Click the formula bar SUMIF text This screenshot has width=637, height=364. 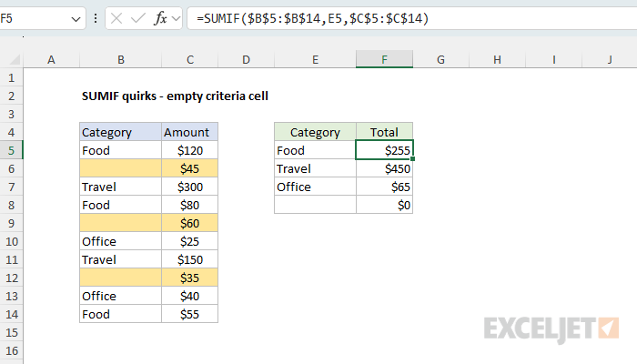pos(312,18)
